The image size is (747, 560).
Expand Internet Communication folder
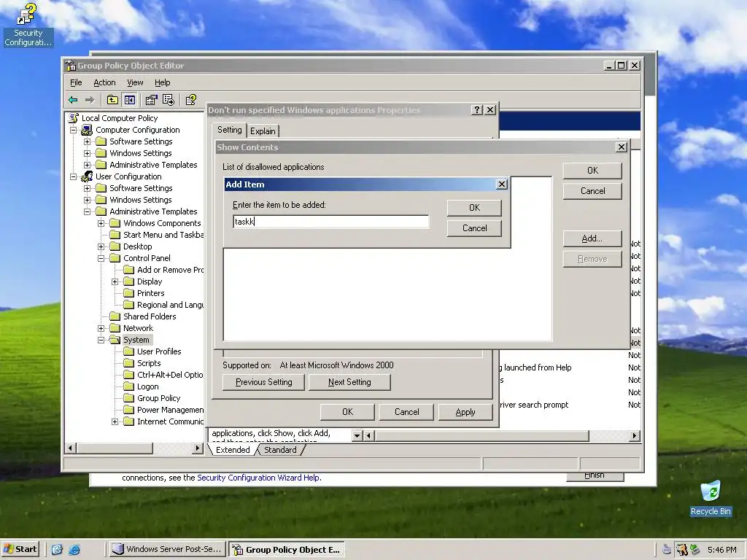click(115, 421)
